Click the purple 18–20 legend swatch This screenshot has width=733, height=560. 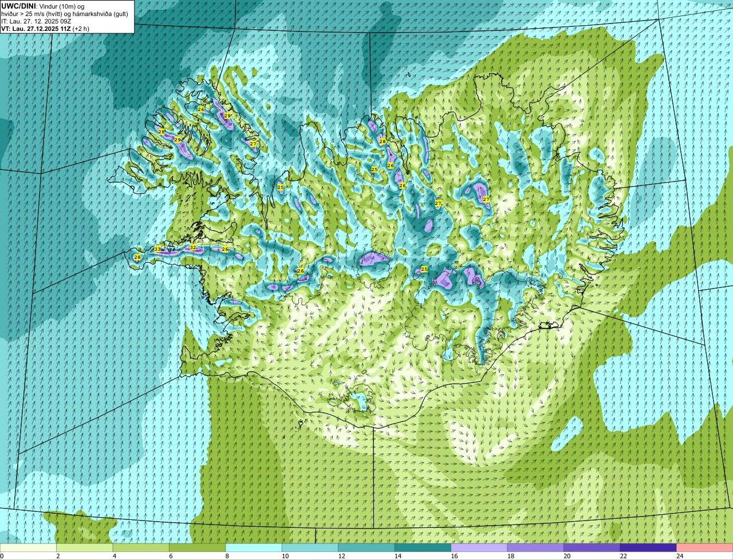[x=536, y=547]
